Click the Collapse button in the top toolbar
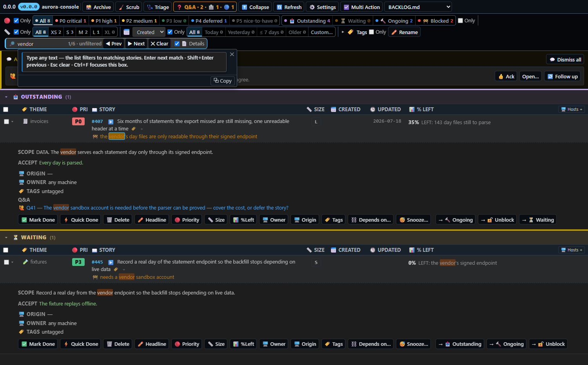The height and width of the screenshot is (365, 588). tap(255, 7)
